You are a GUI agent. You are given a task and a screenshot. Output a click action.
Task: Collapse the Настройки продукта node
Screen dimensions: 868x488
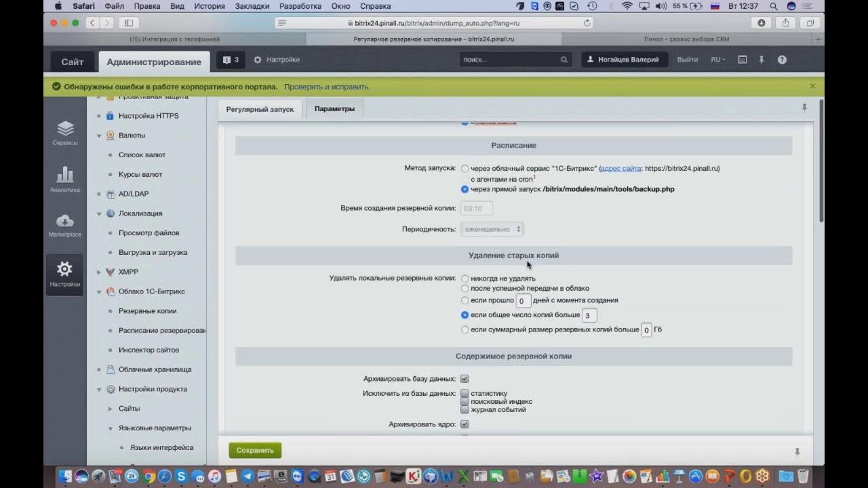pos(99,390)
